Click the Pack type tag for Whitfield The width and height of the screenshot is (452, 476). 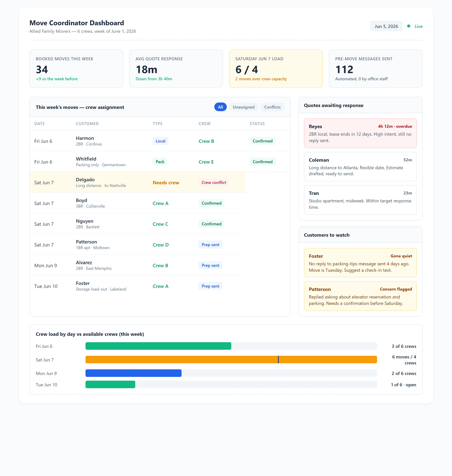(160, 162)
